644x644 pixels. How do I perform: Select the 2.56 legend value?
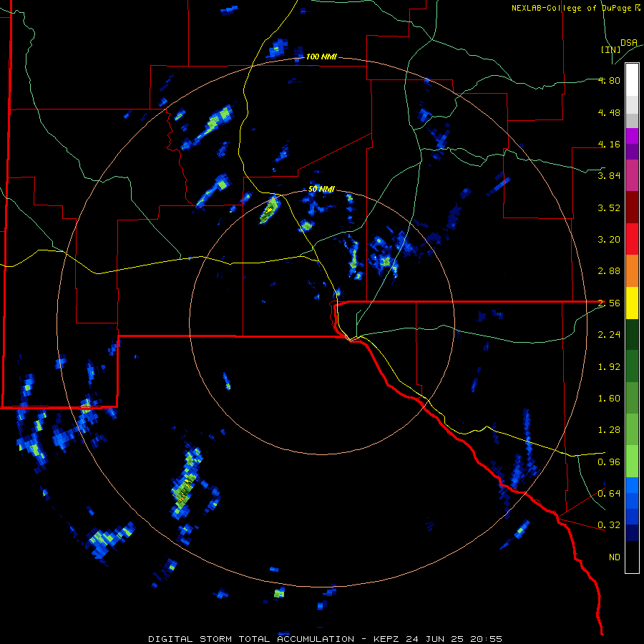[609, 303]
